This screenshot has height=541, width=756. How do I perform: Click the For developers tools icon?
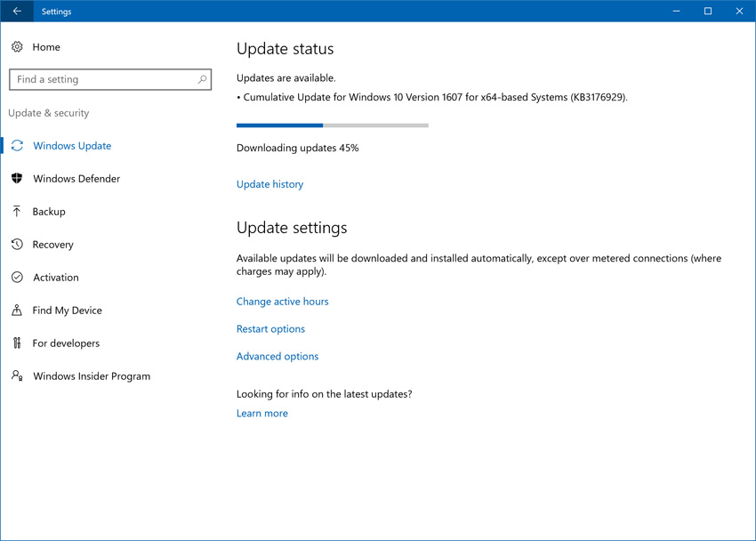[17, 343]
